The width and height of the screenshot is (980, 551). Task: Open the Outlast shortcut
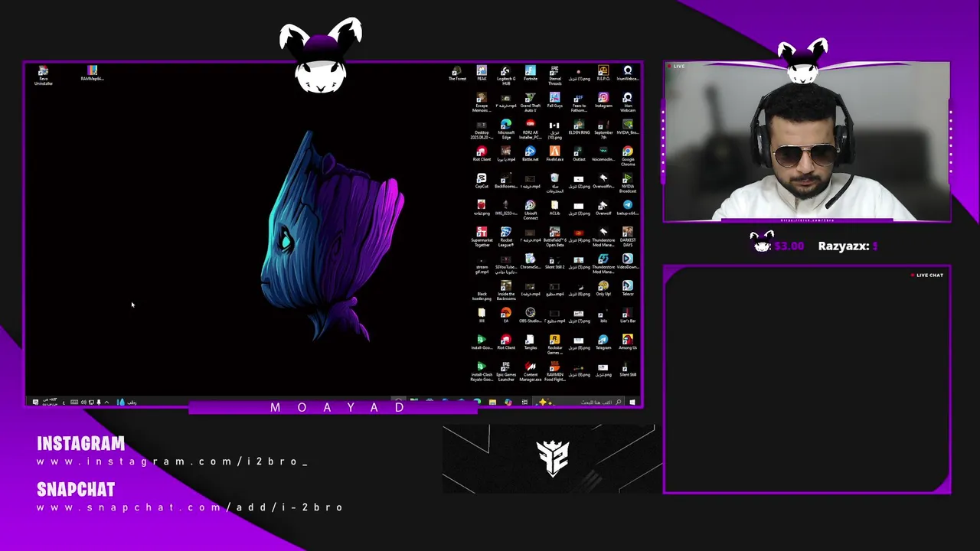[579, 154]
